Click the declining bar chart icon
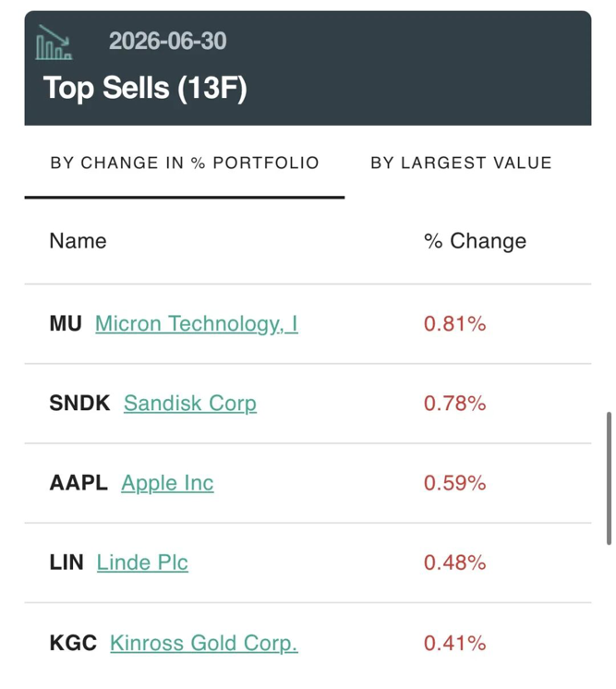This screenshot has width=616, height=689. coord(54,42)
